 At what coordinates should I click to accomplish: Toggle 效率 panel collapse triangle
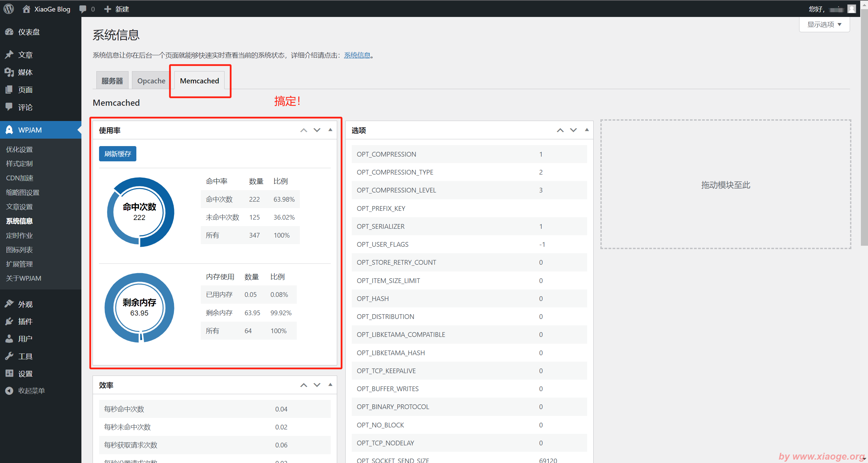(x=330, y=385)
